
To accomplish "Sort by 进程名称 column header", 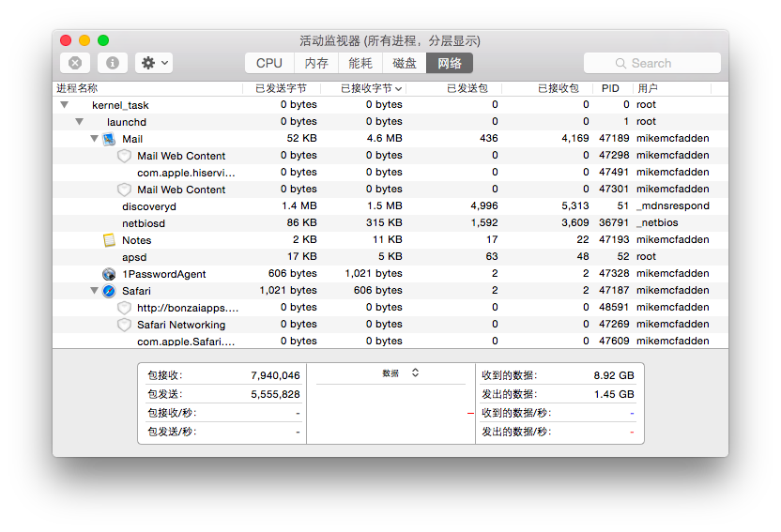I will tap(147, 88).
